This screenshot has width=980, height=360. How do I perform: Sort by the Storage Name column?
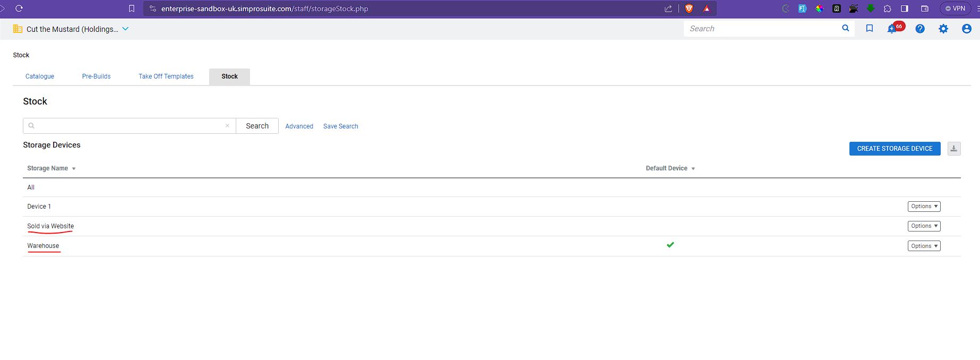click(x=51, y=168)
